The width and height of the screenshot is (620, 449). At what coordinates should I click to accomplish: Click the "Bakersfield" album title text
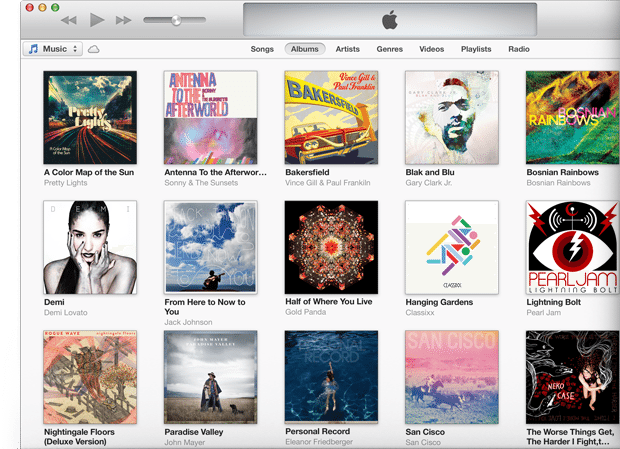tap(307, 172)
